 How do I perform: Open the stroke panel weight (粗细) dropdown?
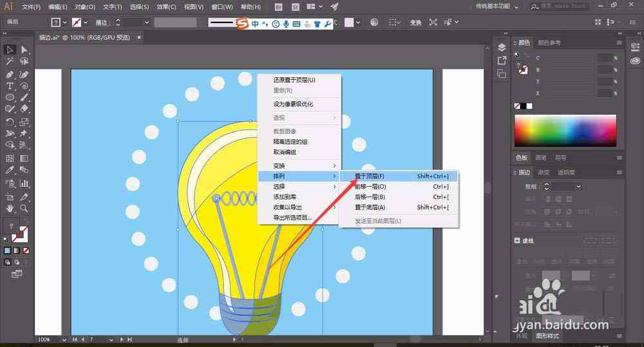coord(578,187)
